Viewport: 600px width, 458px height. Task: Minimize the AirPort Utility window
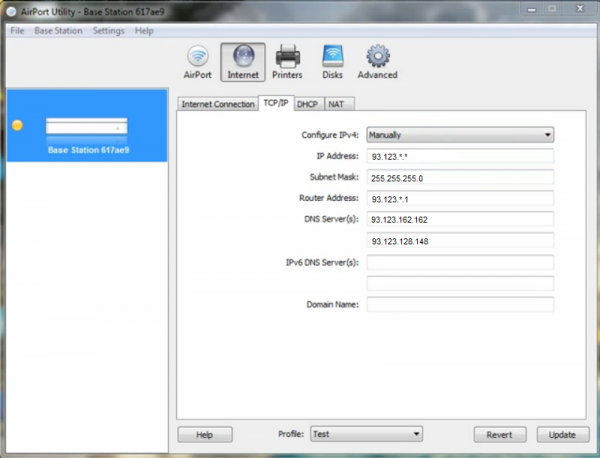532,9
